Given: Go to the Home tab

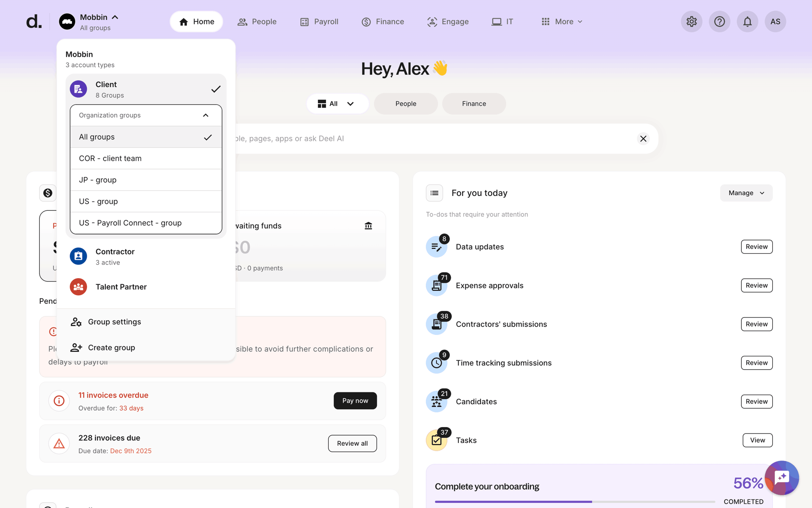Looking at the screenshot, I should pyautogui.click(x=197, y=22).
